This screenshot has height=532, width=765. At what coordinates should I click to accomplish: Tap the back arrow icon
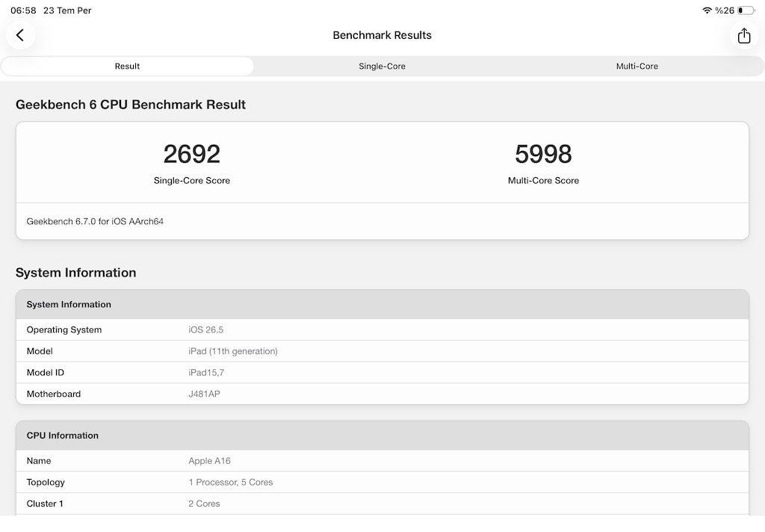20,35
